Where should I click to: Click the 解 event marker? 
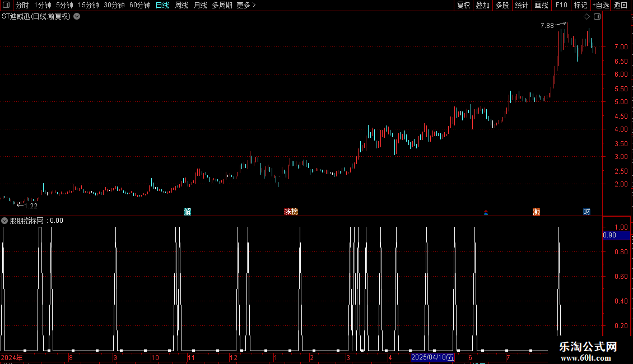(187, 212)
